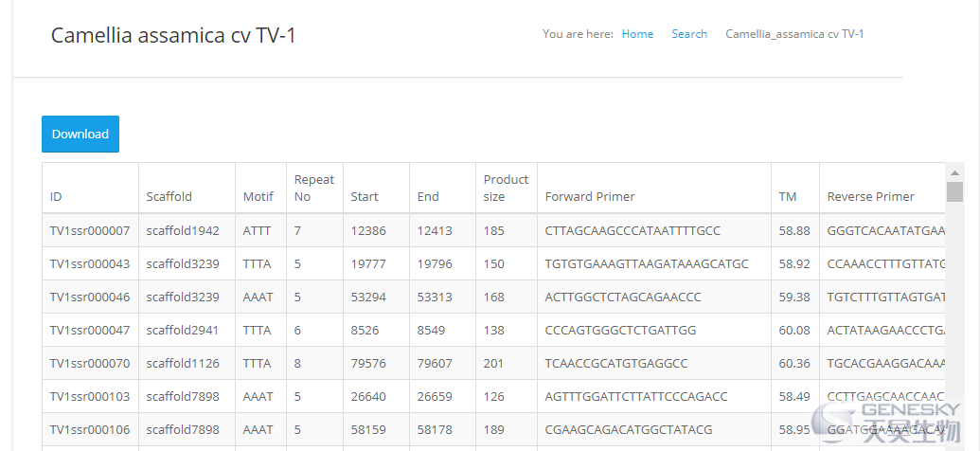
Task: Click forward primer AGTTTGGATTCTTATTCCCAGACC
Action: [x=636, y=397]
